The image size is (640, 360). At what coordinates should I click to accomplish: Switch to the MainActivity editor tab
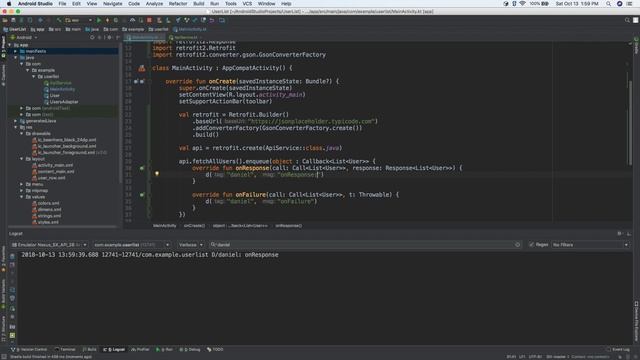144,37
